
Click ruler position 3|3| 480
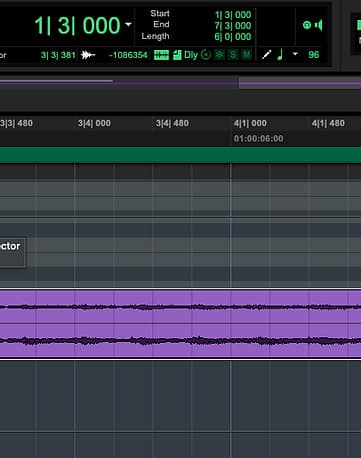pos(16,123)
